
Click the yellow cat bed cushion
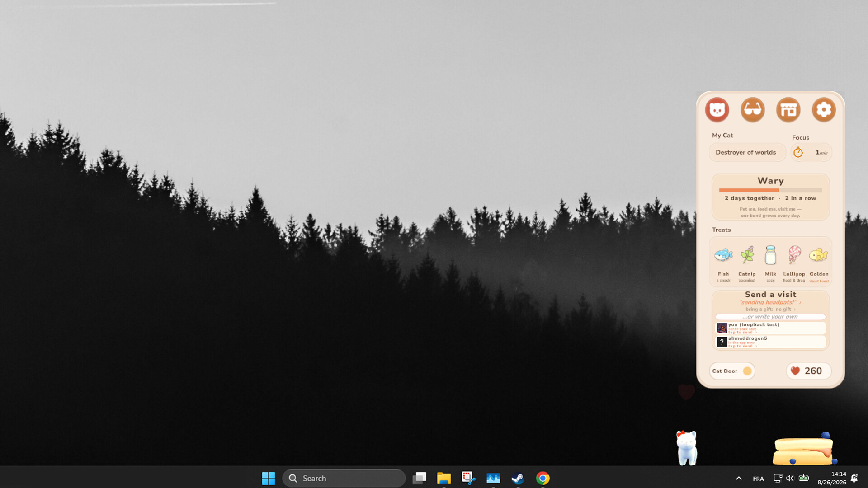click(804, 450)
